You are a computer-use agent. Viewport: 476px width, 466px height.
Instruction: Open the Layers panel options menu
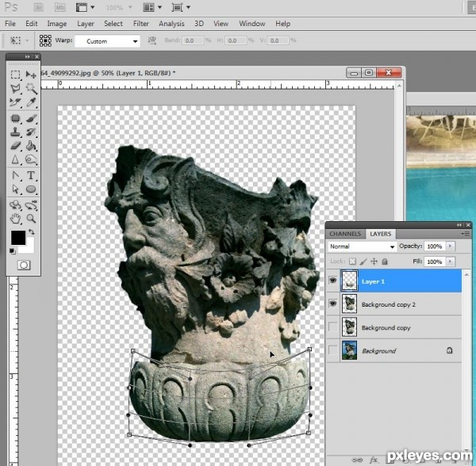(x=466, y=234)
